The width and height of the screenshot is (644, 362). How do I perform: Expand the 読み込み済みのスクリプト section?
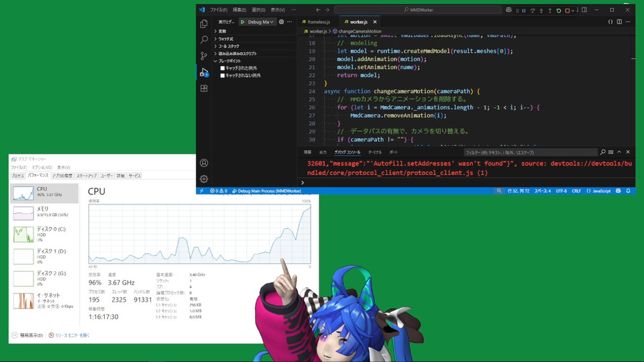[x=255, y=54]
